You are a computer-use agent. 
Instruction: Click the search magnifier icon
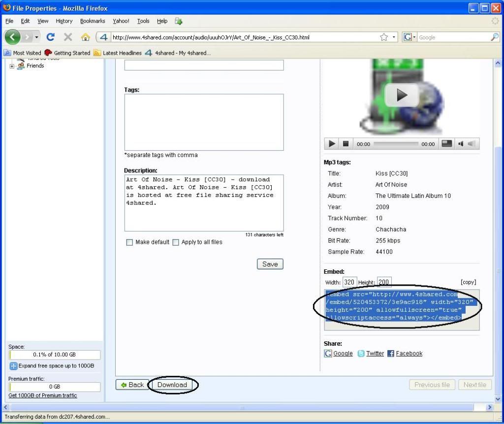[x=495, y=37]
